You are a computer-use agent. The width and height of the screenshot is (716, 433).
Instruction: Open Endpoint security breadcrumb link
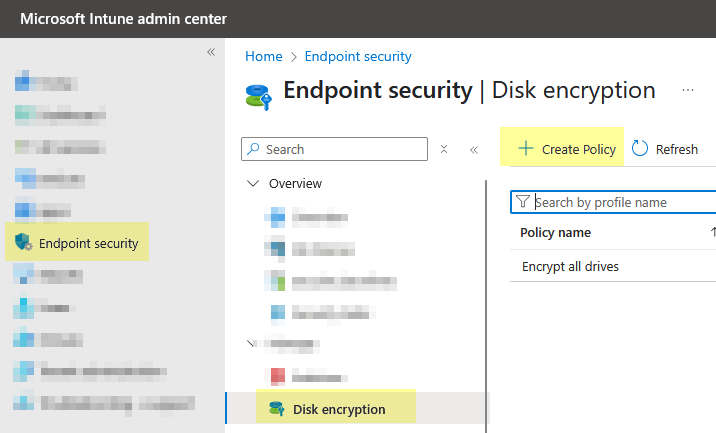pos(358,56)
